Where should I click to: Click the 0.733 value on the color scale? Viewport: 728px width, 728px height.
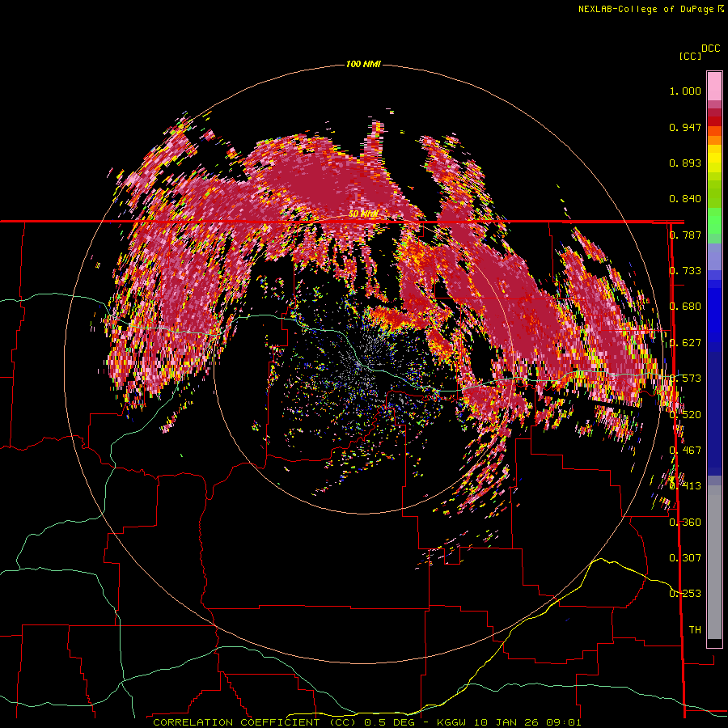point(685,271)
